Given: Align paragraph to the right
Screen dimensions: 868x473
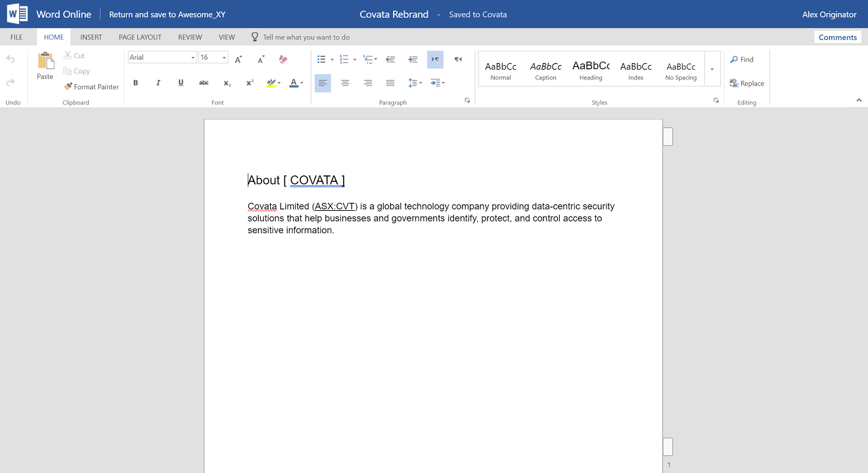Looking at the screenshot, I should 368,83.
